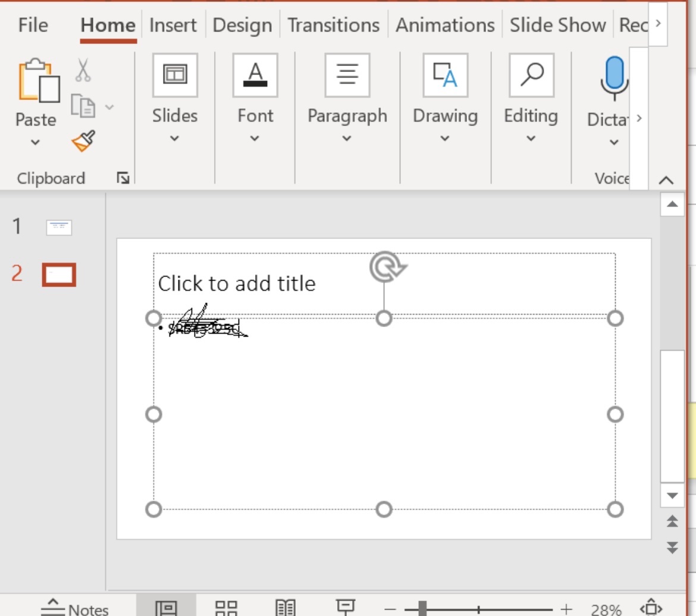Click the Paragraph group icon
Image resolution: width=696 pixels, height=616 pixels.
(x=347, y=74)
